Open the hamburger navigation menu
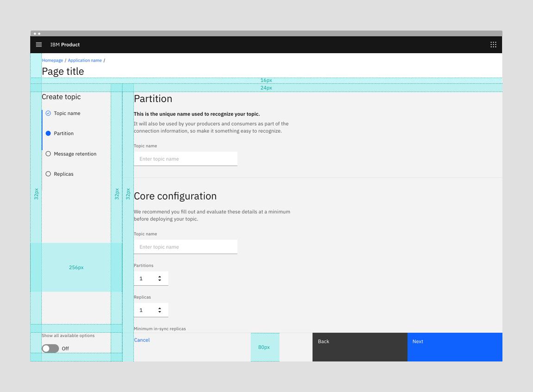This screenshot has width=533, height=392. click(x=39, y=44)
